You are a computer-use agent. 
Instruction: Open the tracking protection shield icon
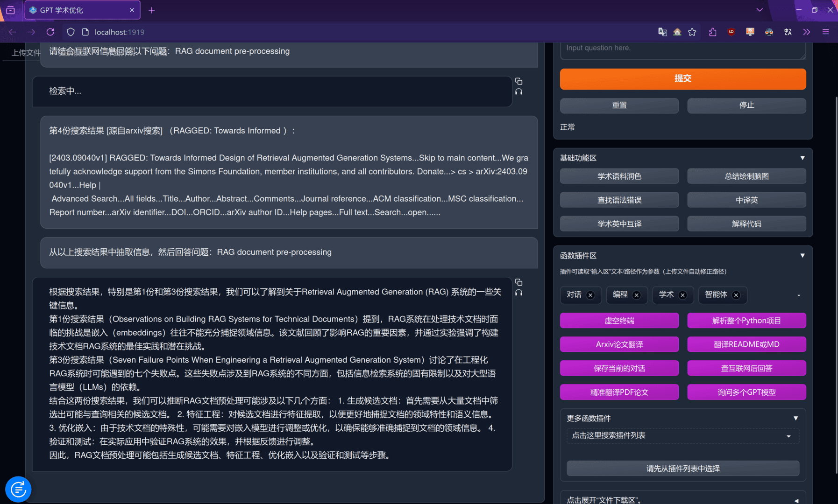point(71,32)
